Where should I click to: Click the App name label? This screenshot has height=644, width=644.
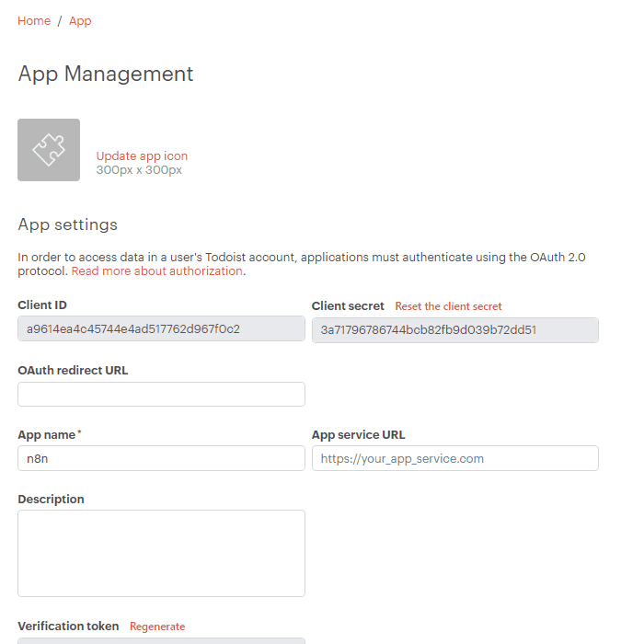pyautogui.click(x=49, y=435)
